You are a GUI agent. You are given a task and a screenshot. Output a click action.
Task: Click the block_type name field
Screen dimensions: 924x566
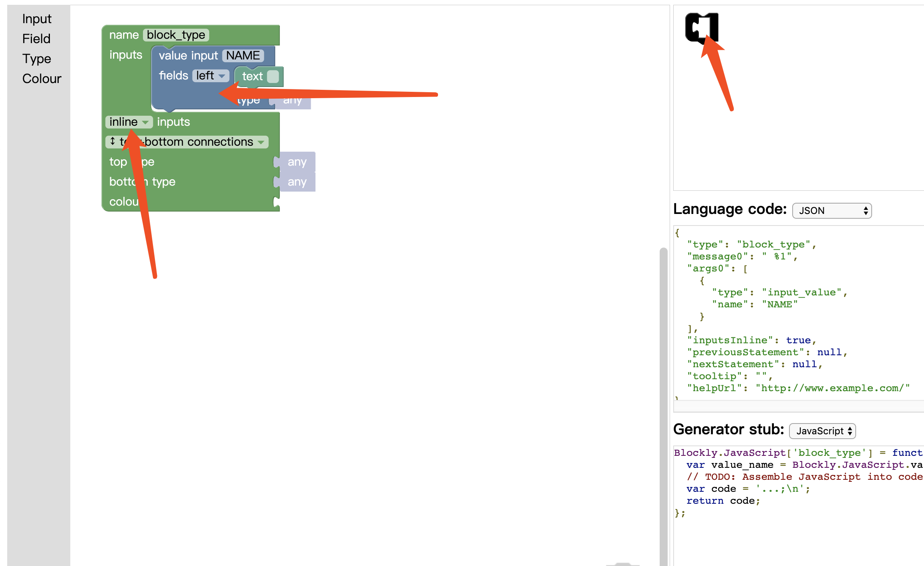point(176,35)
